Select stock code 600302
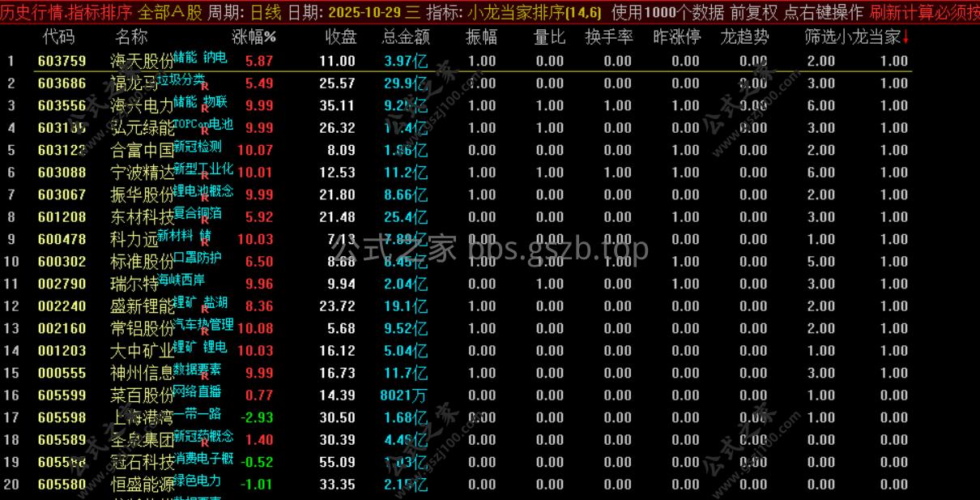The image size is (980, 500). pyautogui.click(x=62, y=262)
